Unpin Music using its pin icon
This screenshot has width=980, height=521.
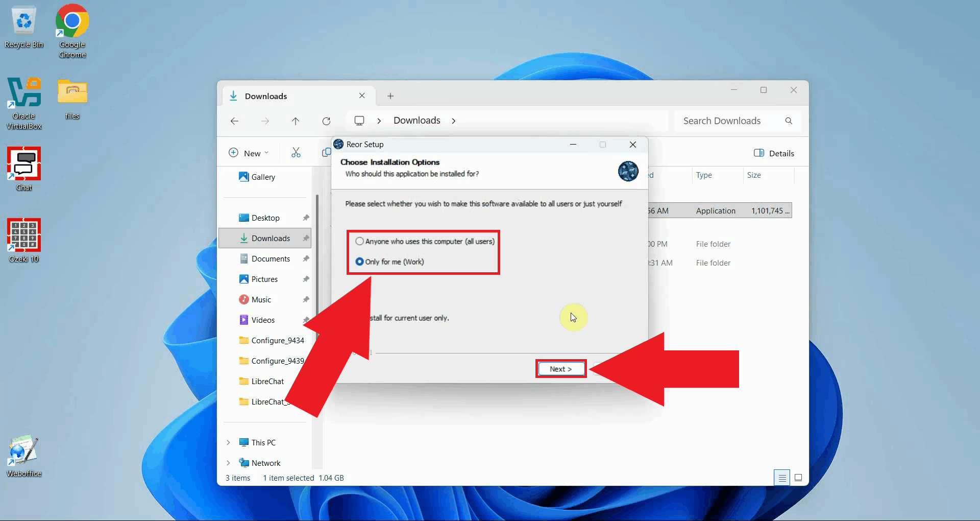click(x=306, y=299)
